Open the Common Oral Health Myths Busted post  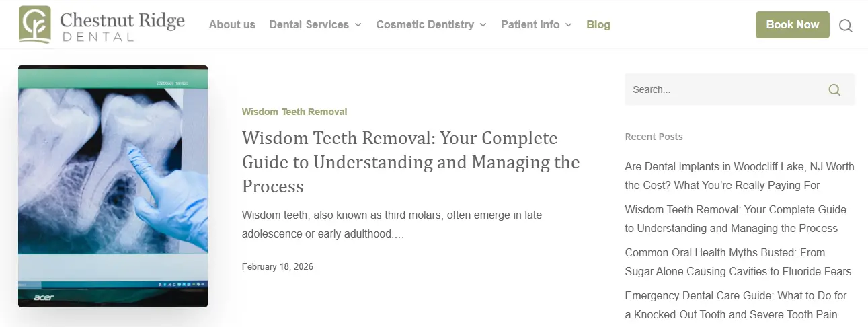pos(738,262)
